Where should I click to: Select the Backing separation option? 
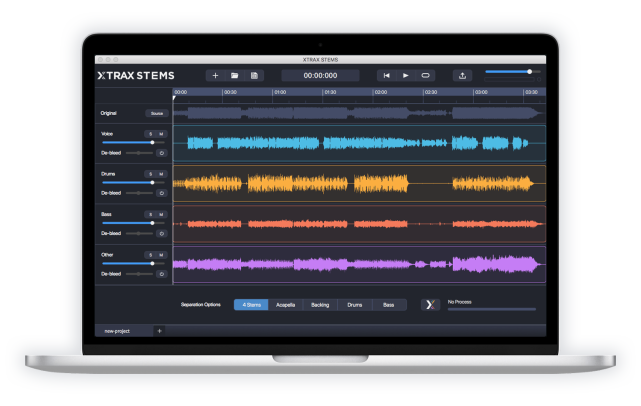tap(320, 305)
